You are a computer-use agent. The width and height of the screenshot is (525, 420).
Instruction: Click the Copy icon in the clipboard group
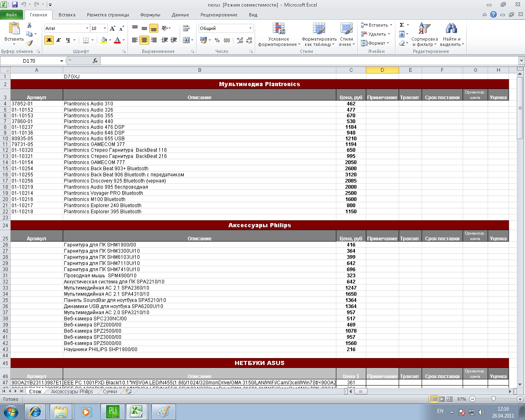tap(30, 34)
